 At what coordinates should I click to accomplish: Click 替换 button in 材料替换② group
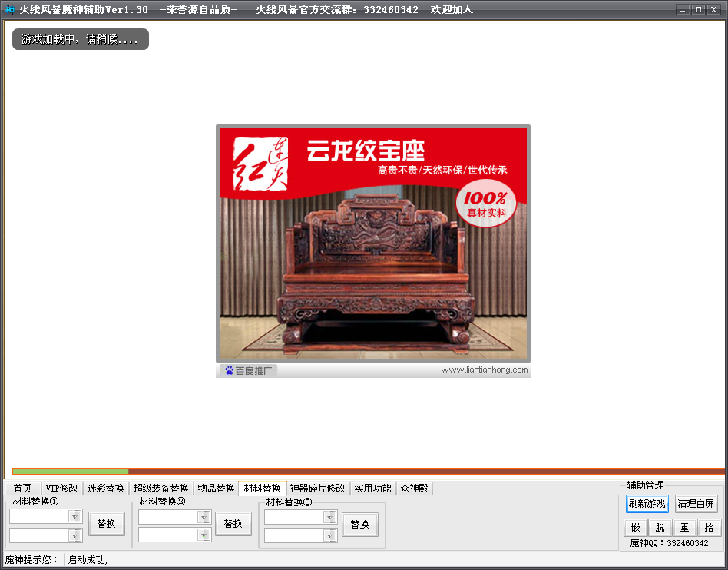[233, 524]
